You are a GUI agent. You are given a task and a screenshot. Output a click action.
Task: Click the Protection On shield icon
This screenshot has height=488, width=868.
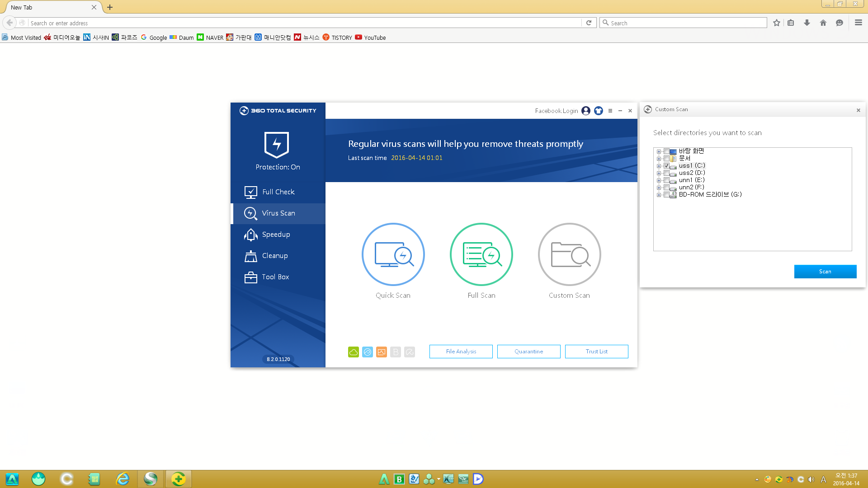tap(277, 145)
